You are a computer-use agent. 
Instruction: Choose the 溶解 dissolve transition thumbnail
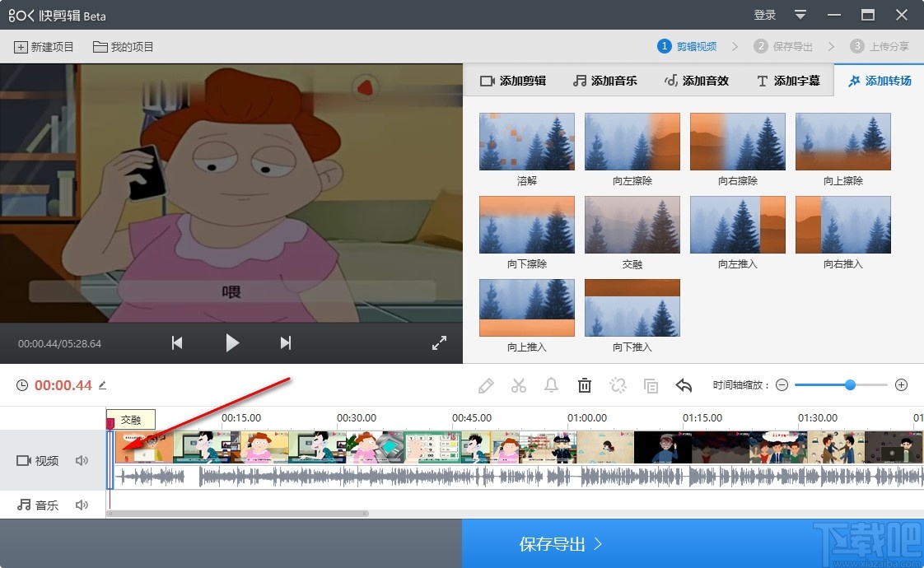tap(527, 142)
